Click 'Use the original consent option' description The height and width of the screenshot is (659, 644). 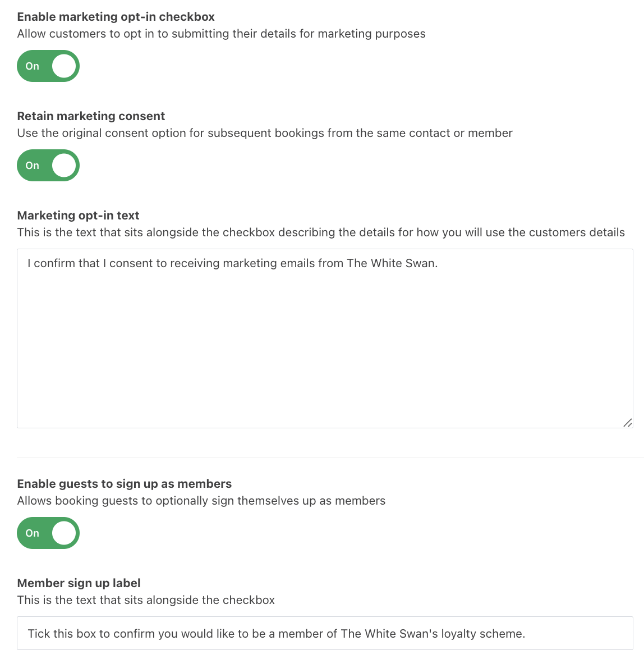265,133
